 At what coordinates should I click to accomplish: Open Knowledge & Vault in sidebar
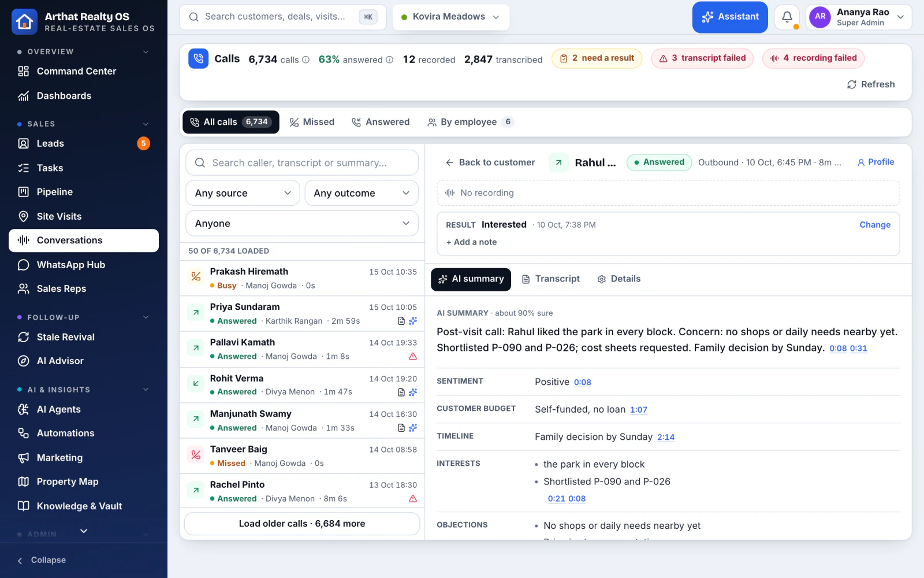tap(84, 506)
